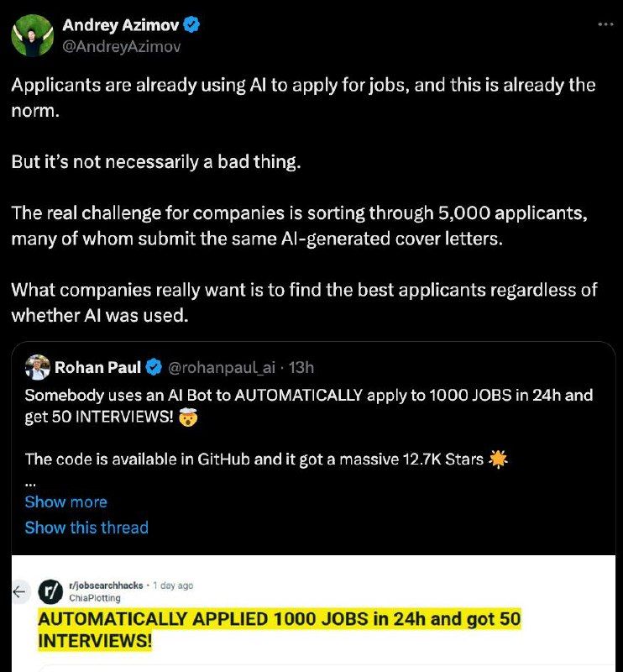Open Andrey Azimov's profile avatar
The image size is (623, 672).
[33, 35]
